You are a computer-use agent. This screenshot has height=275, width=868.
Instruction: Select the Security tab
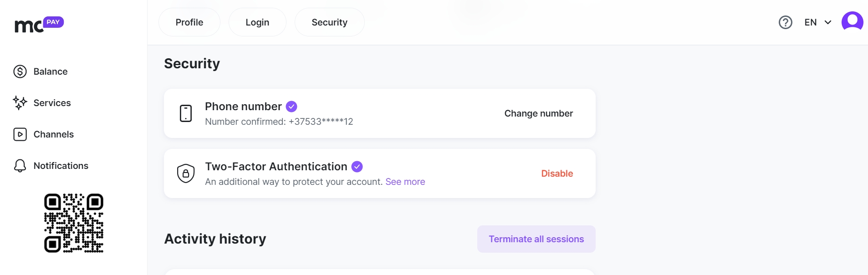click(329, 22)
